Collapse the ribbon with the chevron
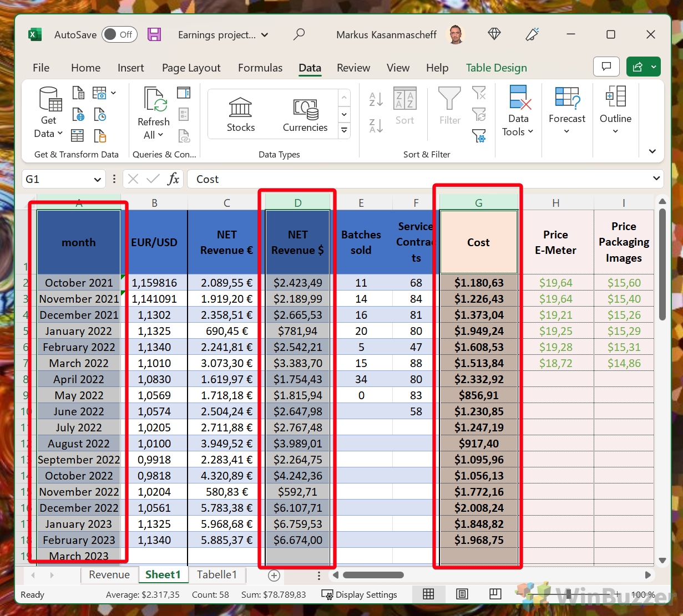 652,151
